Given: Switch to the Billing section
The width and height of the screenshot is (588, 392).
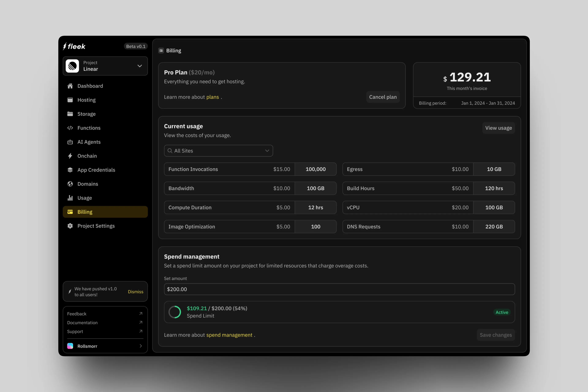Looking at the screenshot, I should point(85,212).
